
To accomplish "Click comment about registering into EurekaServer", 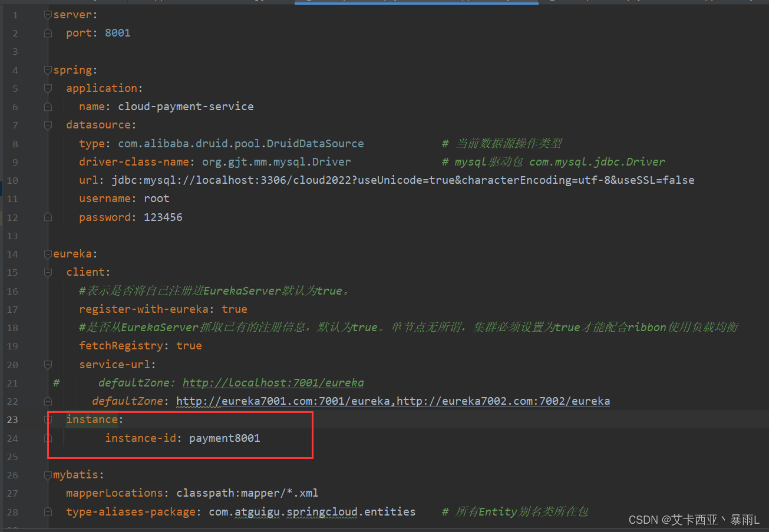I will (214, 291).
